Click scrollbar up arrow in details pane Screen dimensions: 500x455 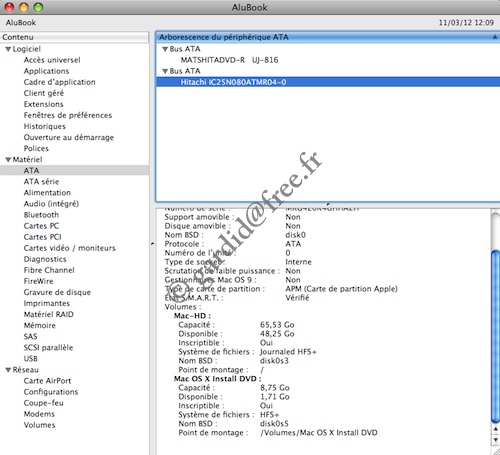tap(496, 429)
